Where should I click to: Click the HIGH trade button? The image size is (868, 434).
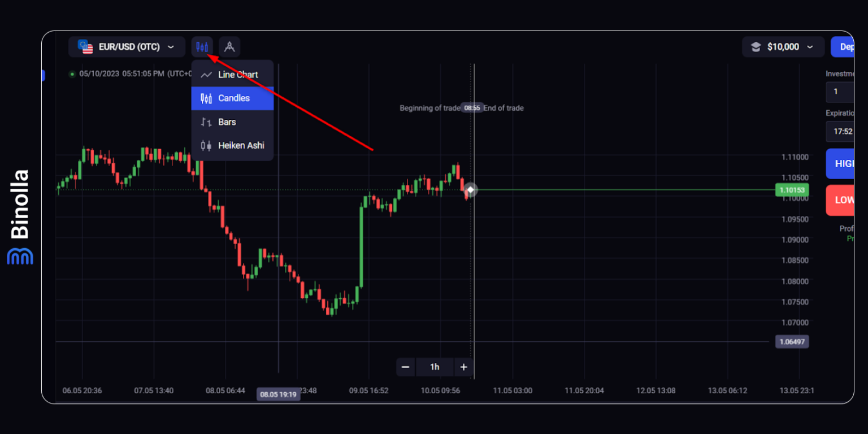pyautogui.click(x=844, y=163)
